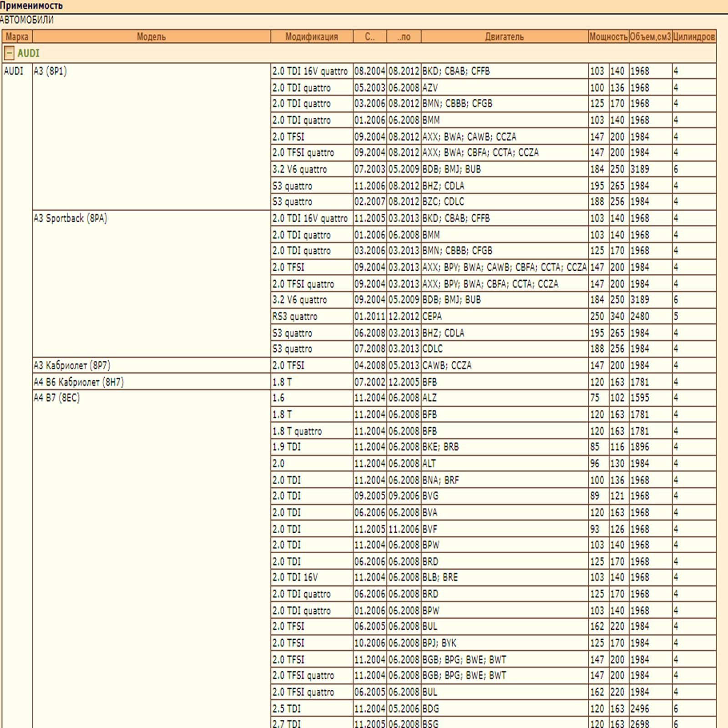Click the A4 B6 Кабриолет (8H7) model
This screenshot has height=728, width=728.
tap(79, 382)
